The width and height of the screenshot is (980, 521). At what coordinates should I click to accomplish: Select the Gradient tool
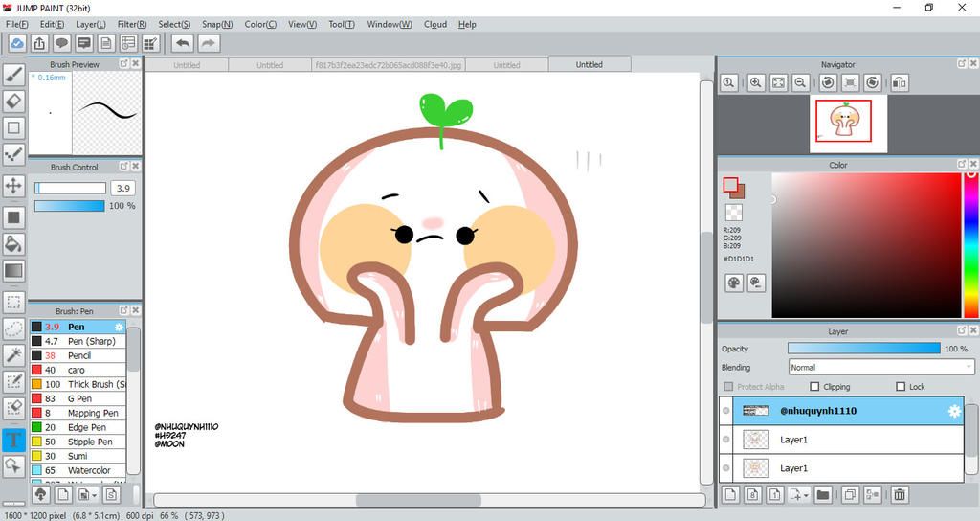click(13, 271)
